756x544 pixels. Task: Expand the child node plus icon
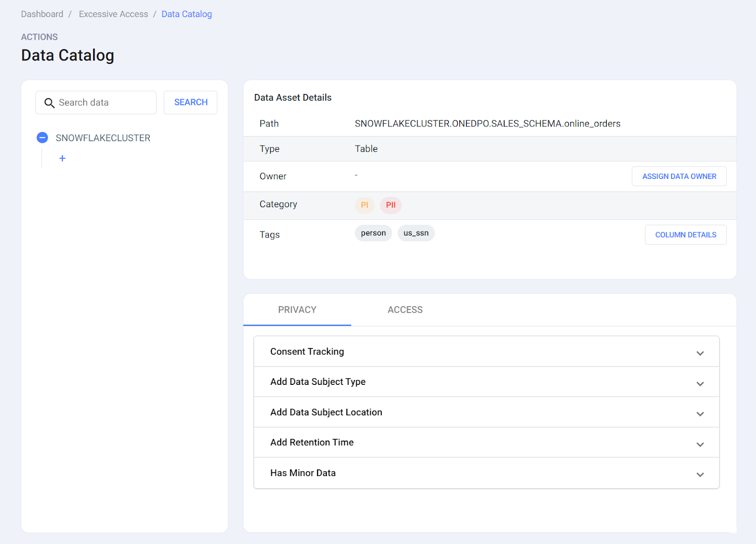pos(62,159)
